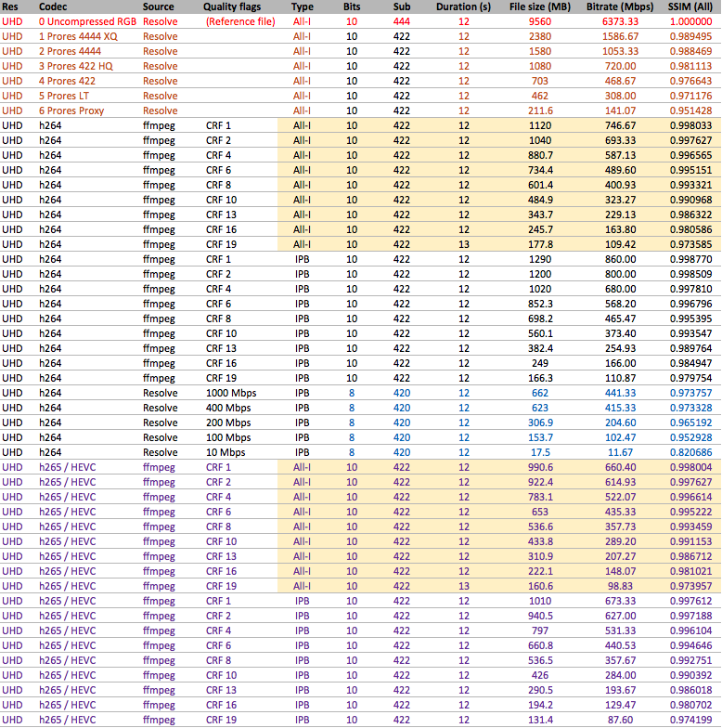Click the 'Sub' column header
This screenshot has height=728, width=722.
click(x=402, y=7)
